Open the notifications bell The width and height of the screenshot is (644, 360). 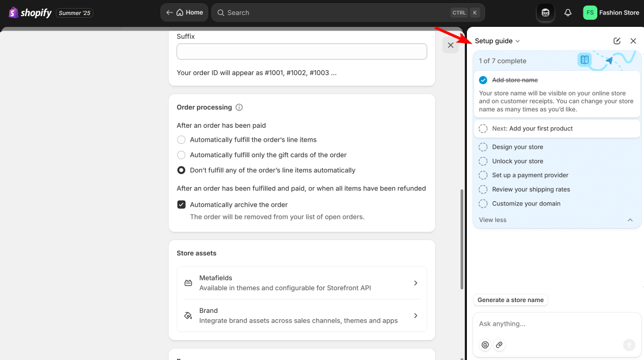point(568,12)
